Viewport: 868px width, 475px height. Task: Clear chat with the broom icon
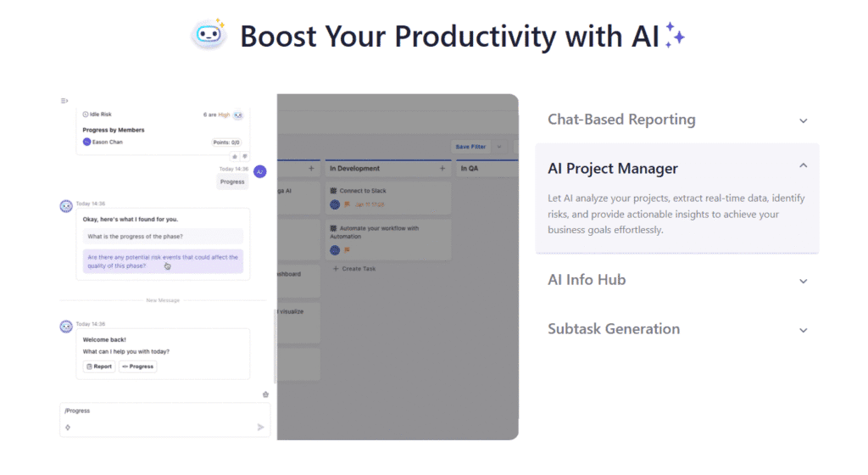pyautogui.click(x=265, y=394)
